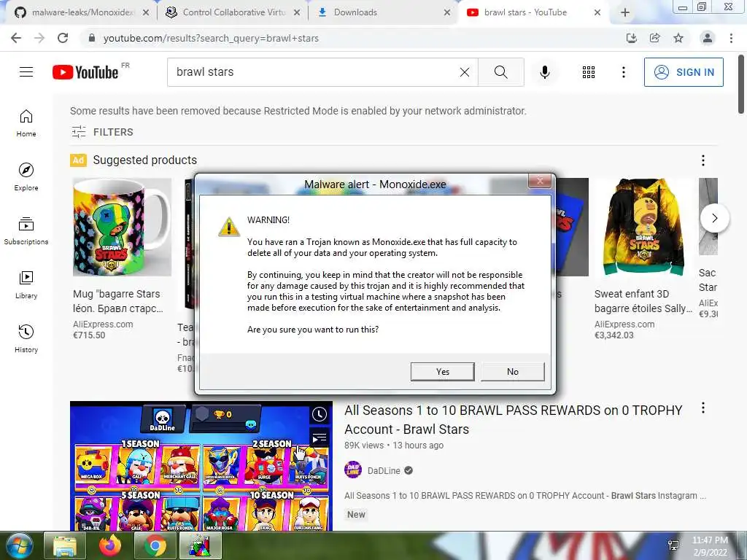747x560 pixels.
Task: Open the Sweat enfant 3D hoodie image
Action: [643, 227]
